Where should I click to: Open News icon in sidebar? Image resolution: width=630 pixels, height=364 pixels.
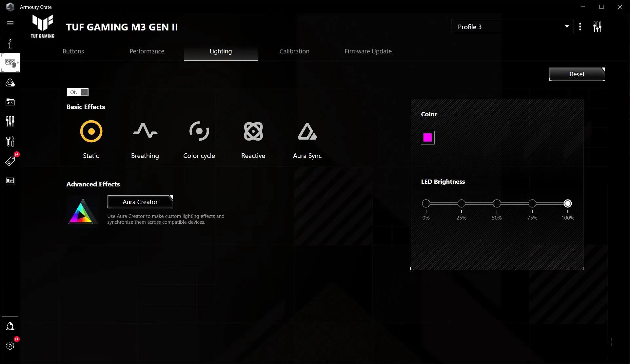(10, 181)
